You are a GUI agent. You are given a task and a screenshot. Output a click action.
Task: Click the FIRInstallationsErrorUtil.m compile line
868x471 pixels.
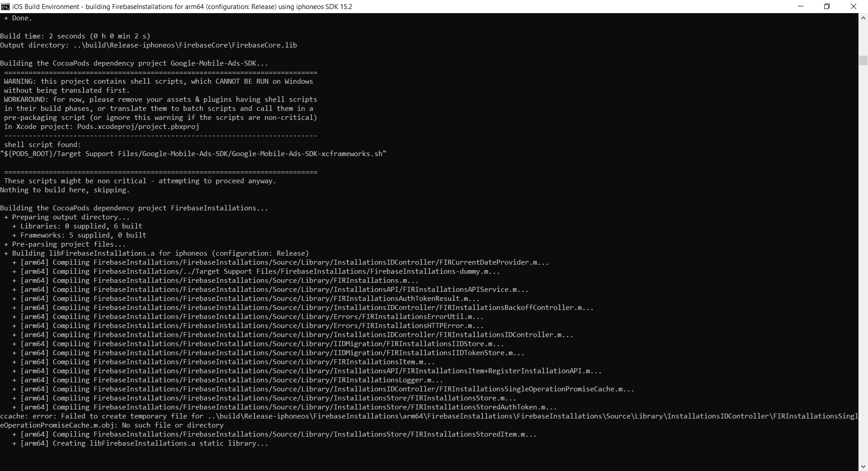248,317
